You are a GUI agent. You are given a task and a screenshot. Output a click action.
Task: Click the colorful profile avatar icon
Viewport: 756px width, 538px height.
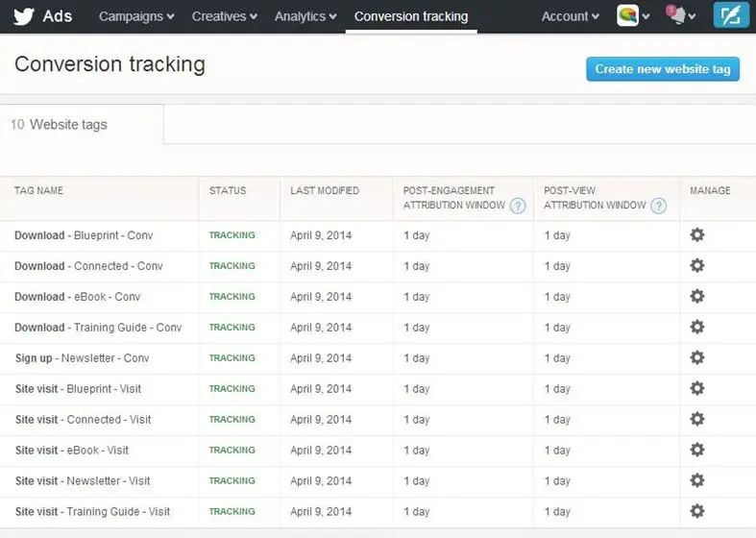click(627, 15)
